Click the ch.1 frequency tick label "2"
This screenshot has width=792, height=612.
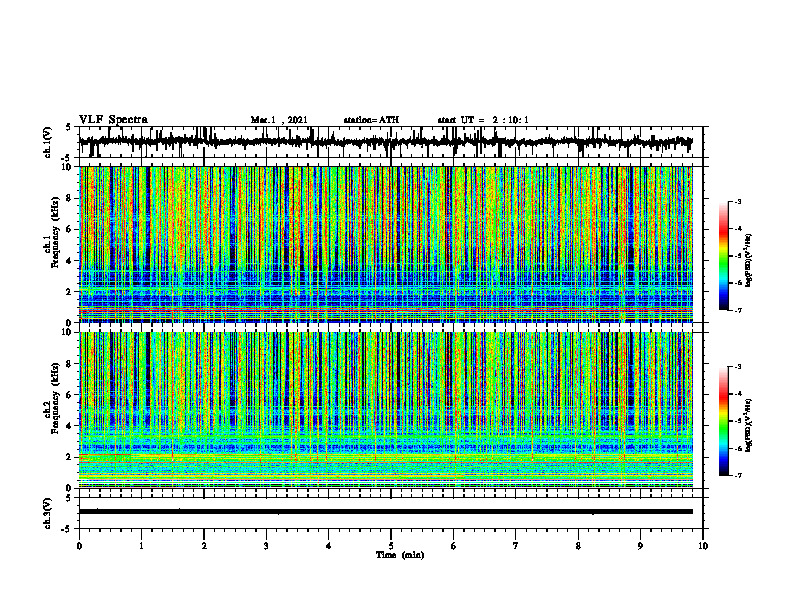click(70, 292)
